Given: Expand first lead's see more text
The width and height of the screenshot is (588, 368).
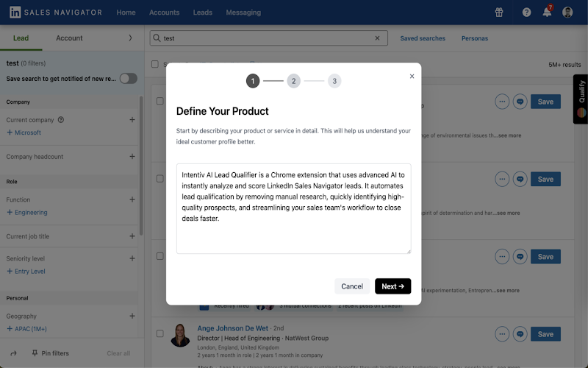Looking at the screenshot, I should pyautogui.click(x=509, y=135).
